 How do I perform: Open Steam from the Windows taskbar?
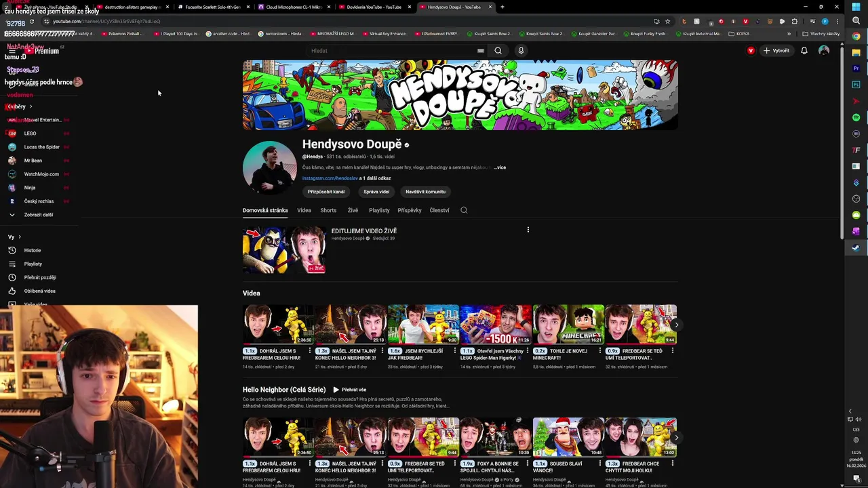pos(856,247)
